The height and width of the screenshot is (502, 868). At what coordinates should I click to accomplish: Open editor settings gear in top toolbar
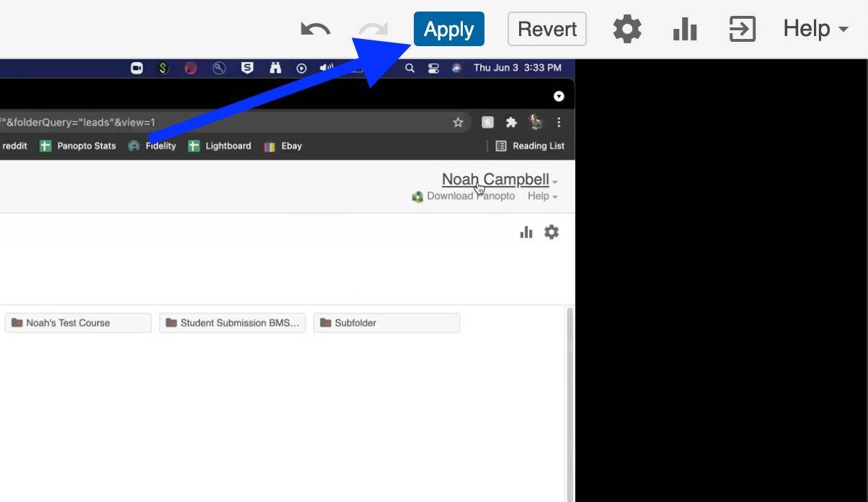[x=626, y=30]
